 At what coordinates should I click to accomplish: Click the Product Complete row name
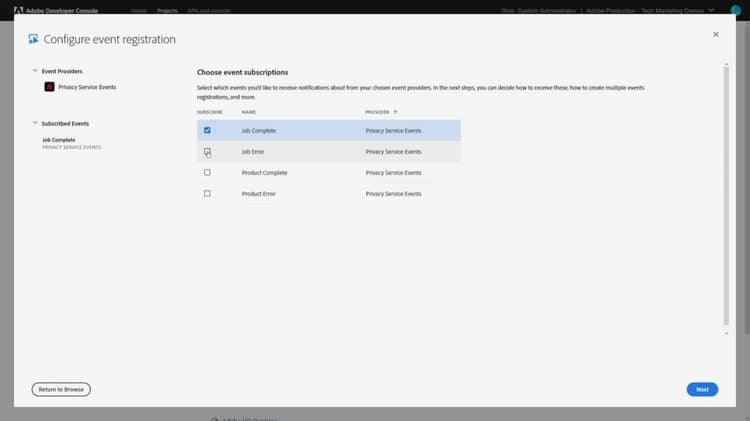[x=265, y=173]
